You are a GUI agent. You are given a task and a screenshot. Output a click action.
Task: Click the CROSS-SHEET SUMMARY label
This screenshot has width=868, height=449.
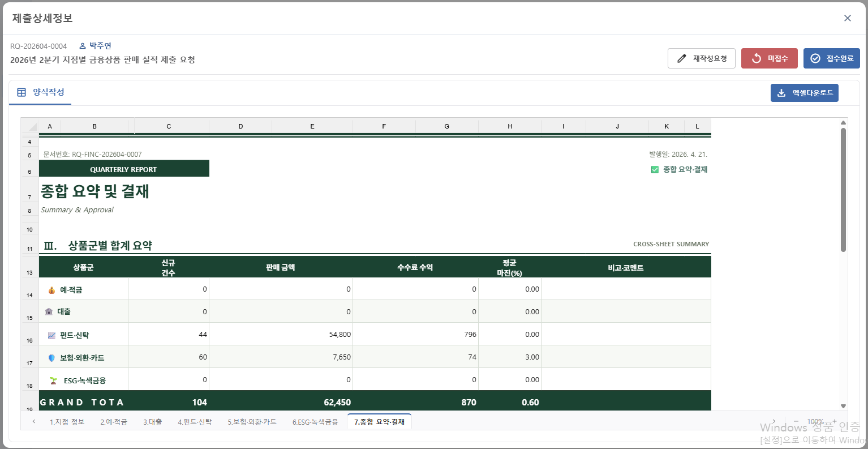click(671, 244)
